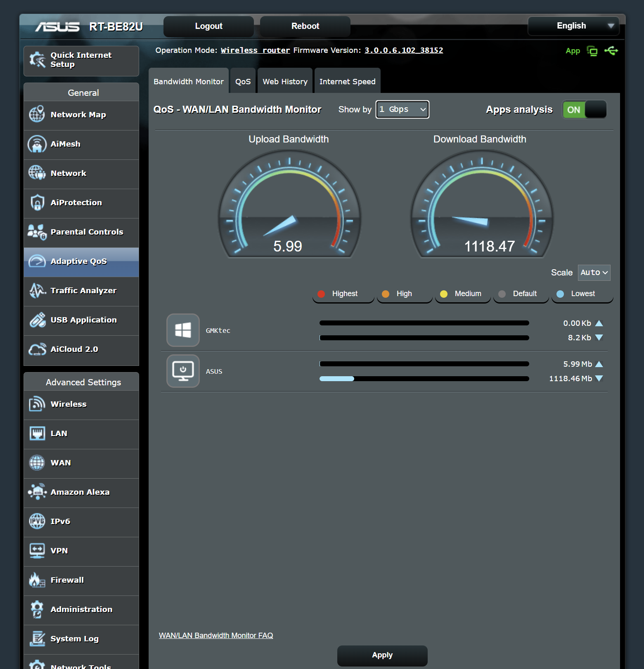Click the GMKtec upload usage bar
The image size is (644, 669).
coord(424,323)
